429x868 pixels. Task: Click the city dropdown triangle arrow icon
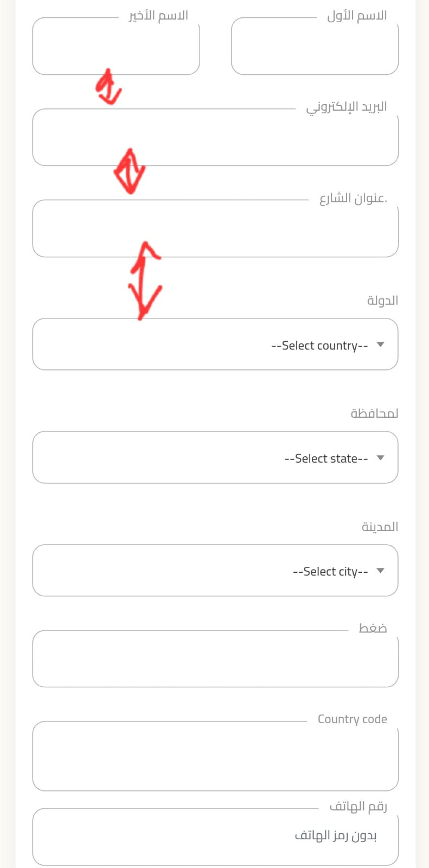(x=380, y=571)
